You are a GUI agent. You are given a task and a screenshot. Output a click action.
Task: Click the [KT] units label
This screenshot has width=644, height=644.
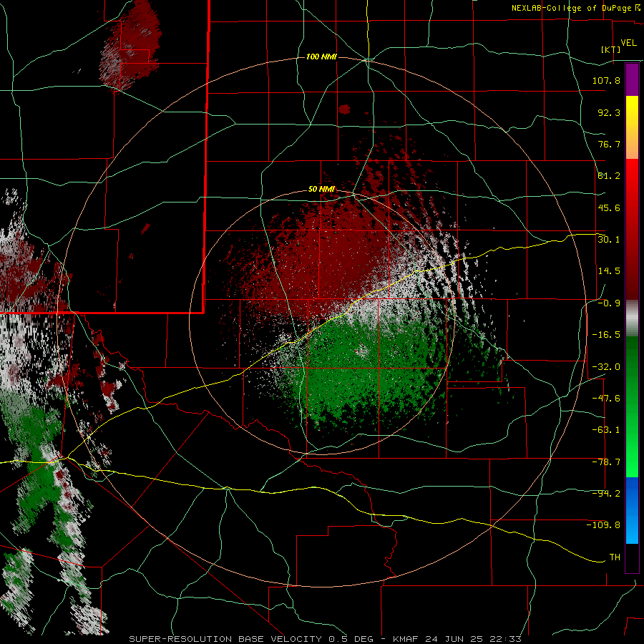(x=610, y=49)
